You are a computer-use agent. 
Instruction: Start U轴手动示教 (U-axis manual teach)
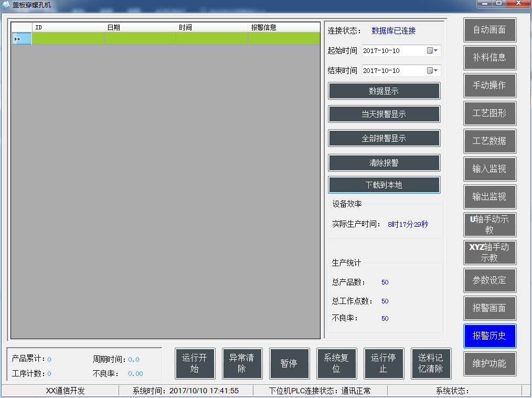point(490,225)
